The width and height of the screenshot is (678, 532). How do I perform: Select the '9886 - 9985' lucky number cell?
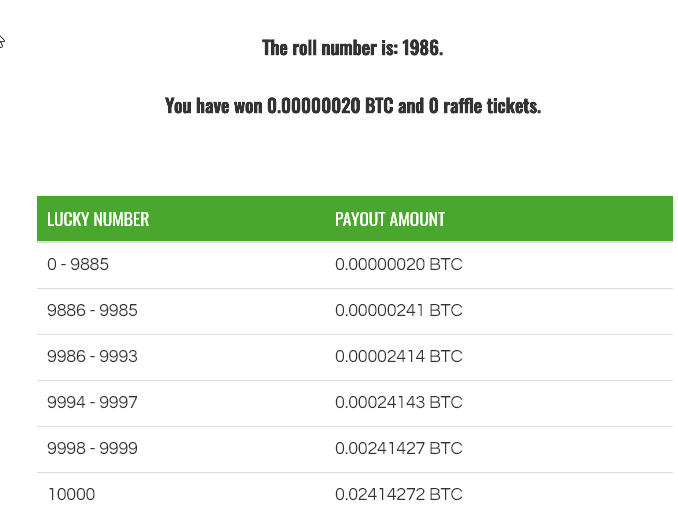(92, 311)
